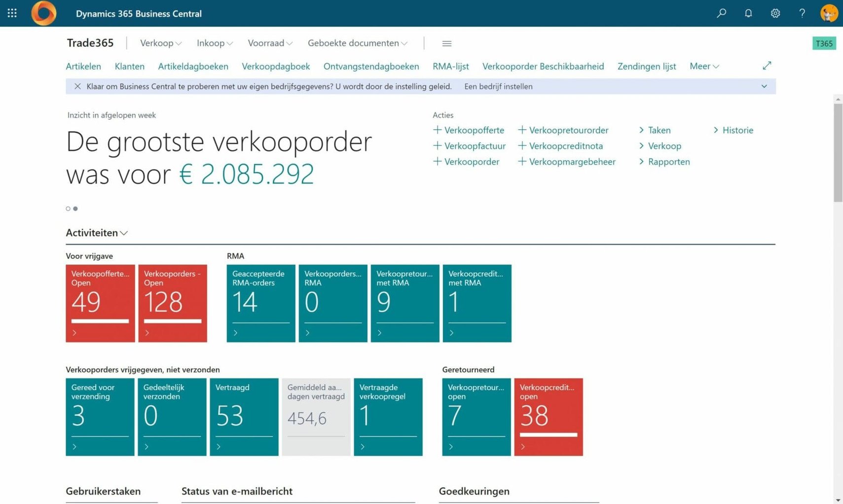
Task: Expand the Geboekte documenten menu
Action: click(x=358, y=43)
